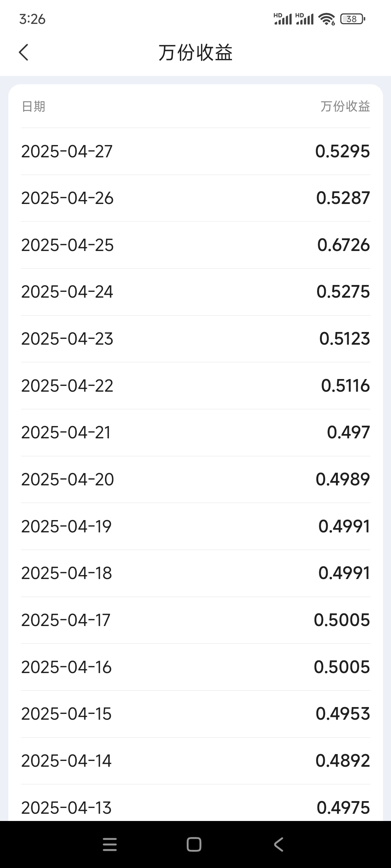Select the 0.5123 yield value
This screenshot has height=868, width=391.
pos(344,339)
